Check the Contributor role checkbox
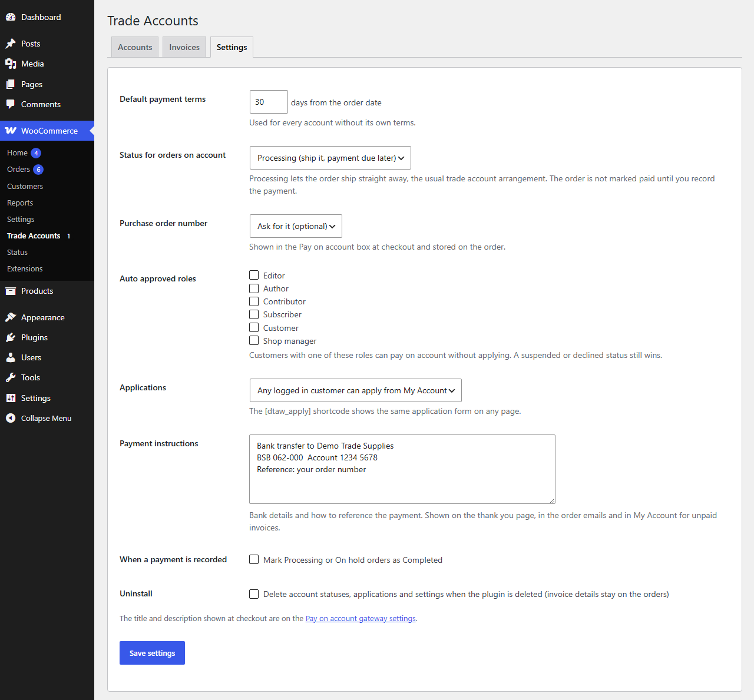Viewport: 754px width, 700px height. click(254, 301)
